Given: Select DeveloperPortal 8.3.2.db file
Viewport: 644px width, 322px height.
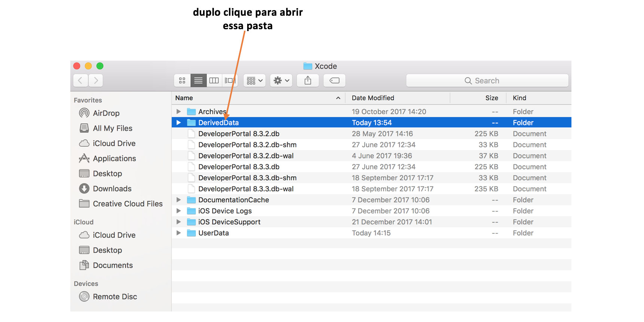Looking at the screenshot, I should [239, 134].
